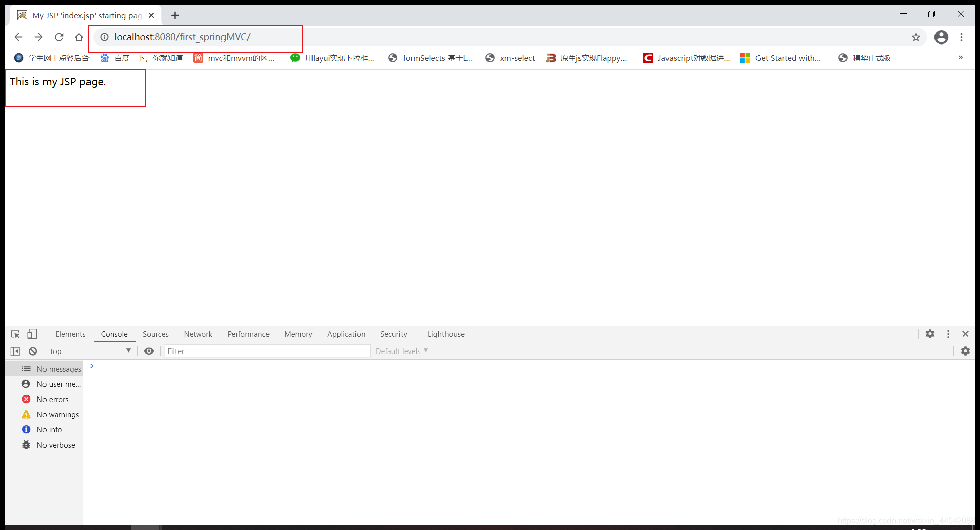Open the Chrome profile avatar menu
The height and width of the screenshot is (530, 980).
[941, 37]
